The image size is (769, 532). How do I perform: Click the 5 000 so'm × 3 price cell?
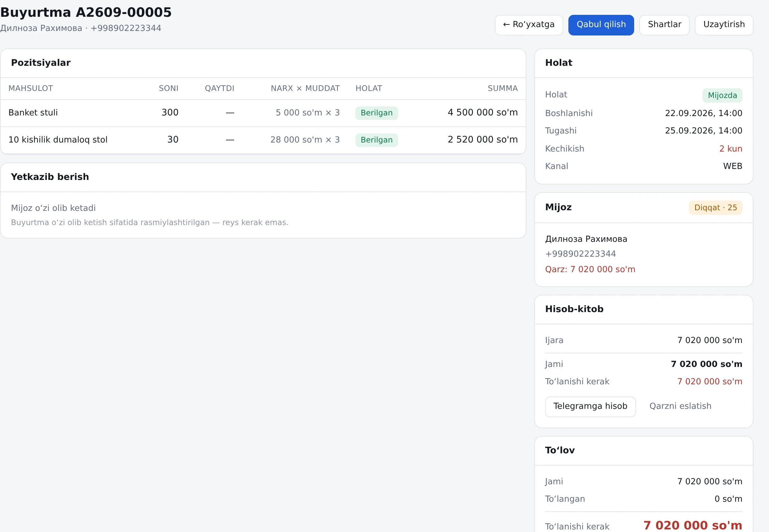[307, 113]
